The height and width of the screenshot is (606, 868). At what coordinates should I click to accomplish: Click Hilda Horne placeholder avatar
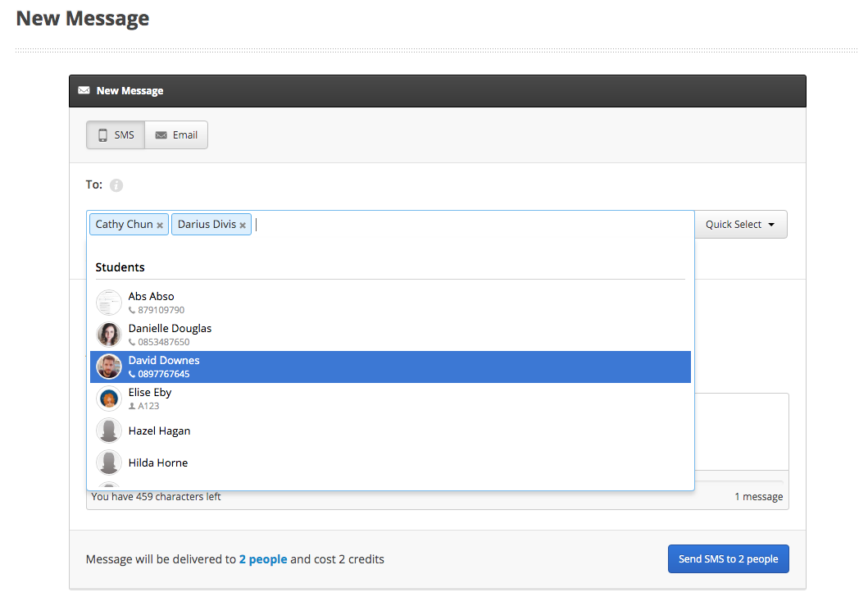coord(109,462)
